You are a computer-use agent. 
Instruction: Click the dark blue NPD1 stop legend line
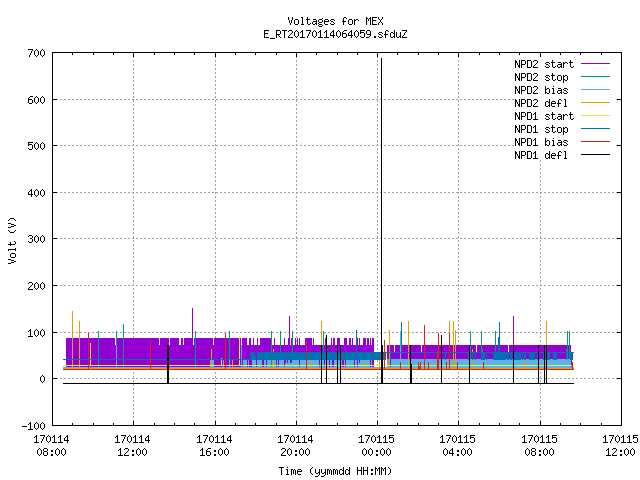596,129
